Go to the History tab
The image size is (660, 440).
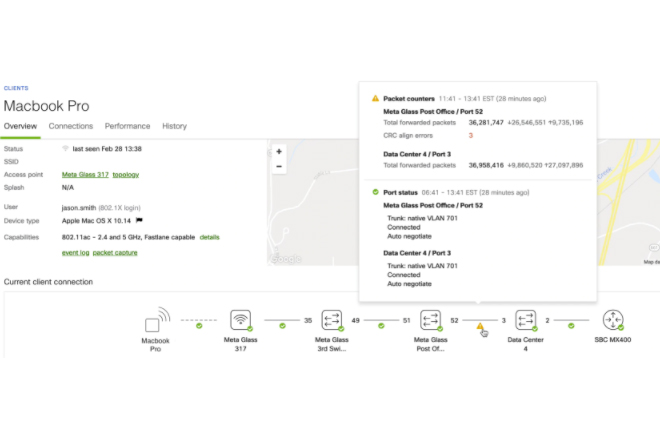[x=174, y=126]
